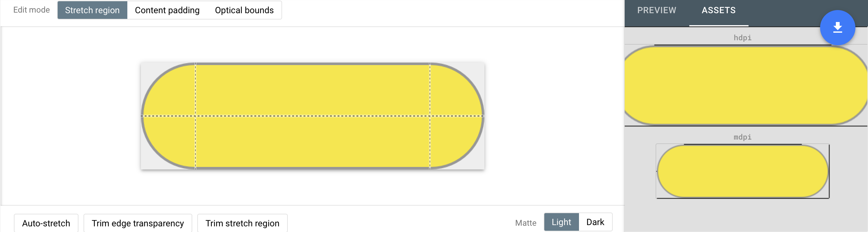
Task: Set matte to Light
Action: (561, 222)
